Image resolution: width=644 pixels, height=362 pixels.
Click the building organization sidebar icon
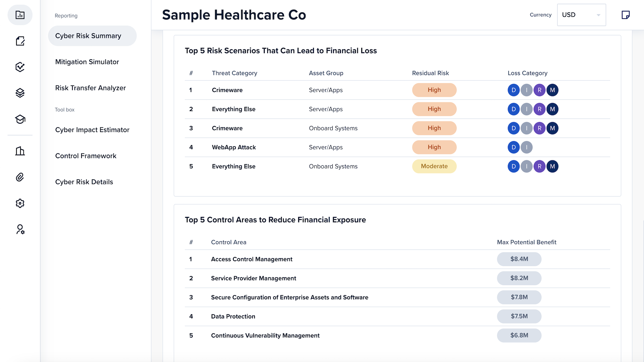(20, 151)
